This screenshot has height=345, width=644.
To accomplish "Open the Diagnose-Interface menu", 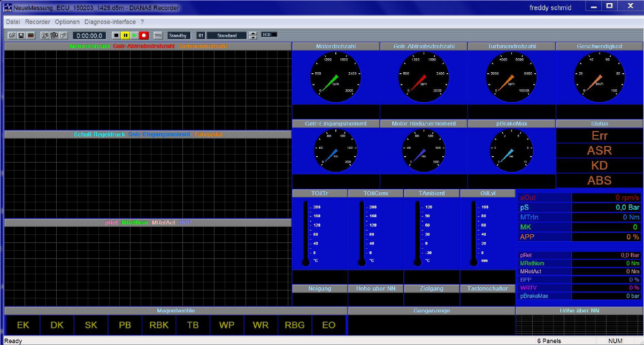I will [110, 22].
